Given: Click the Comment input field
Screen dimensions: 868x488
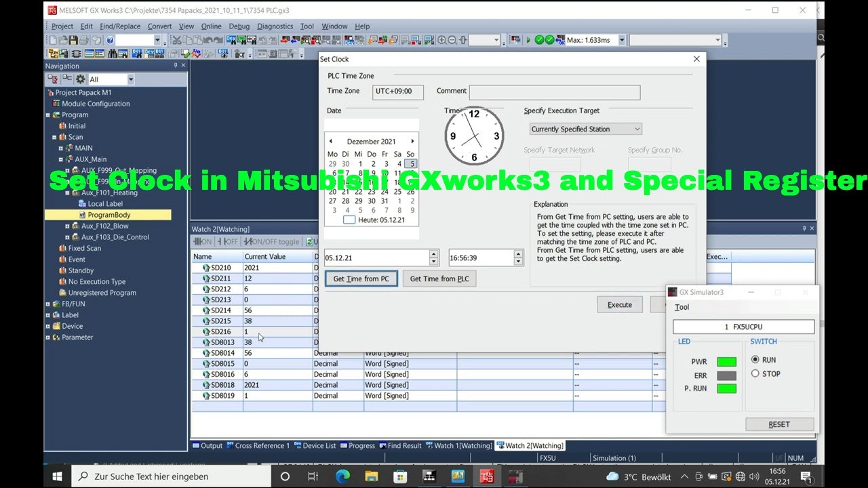Looking at the screenshot, I should pos(555,91).
